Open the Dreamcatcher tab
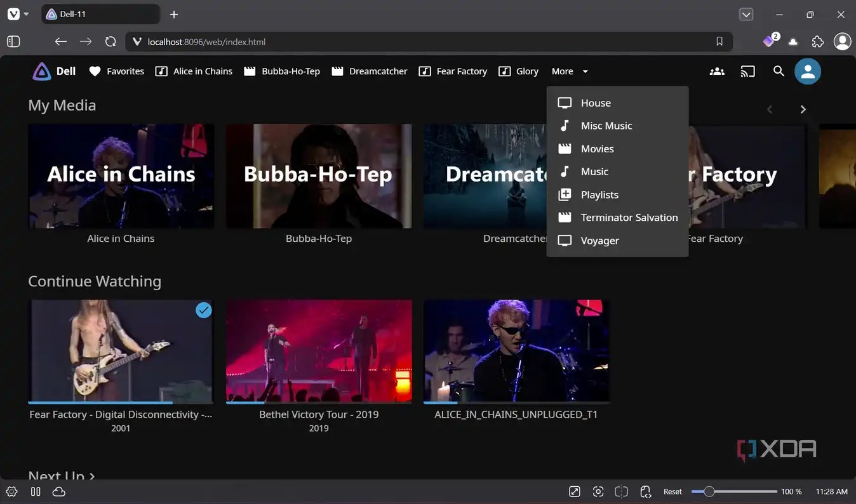This screenshot has width=856, height=504. (x=369, y=71)
